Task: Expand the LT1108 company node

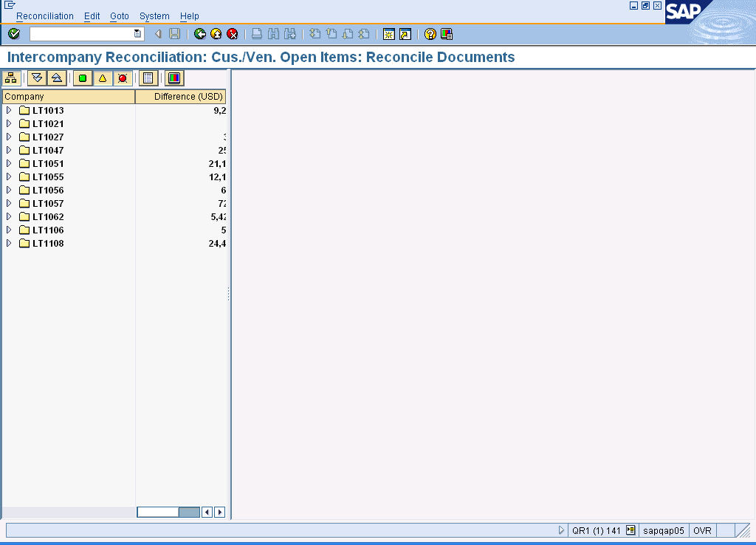Action: pyautogui.click(x=9, y=243)
